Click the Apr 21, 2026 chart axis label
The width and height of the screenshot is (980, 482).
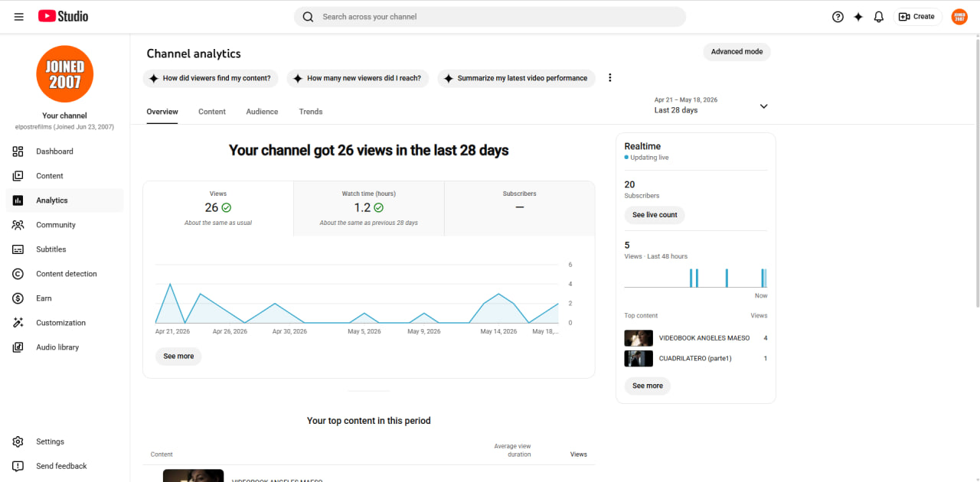point(172,331)
